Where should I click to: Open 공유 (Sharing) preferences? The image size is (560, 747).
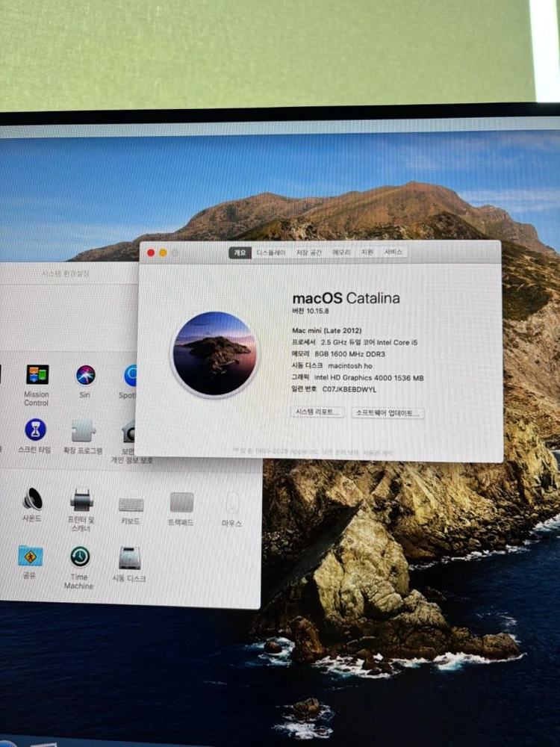[30, 556]
